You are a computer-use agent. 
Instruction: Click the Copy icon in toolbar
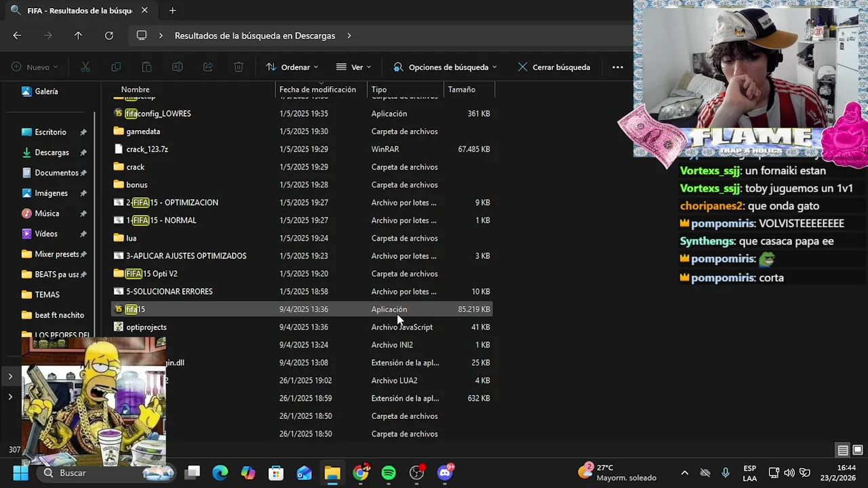point(116,67)
